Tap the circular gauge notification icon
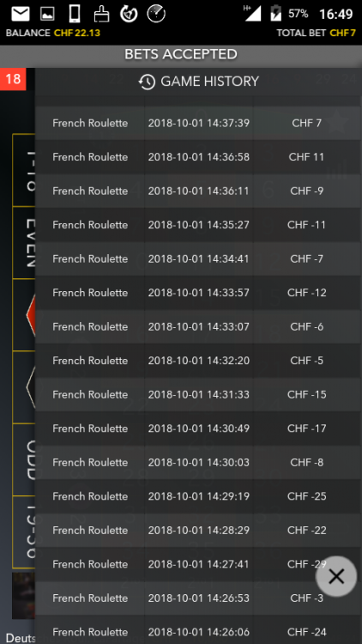362x644 pixels. [x=156, y=14]
